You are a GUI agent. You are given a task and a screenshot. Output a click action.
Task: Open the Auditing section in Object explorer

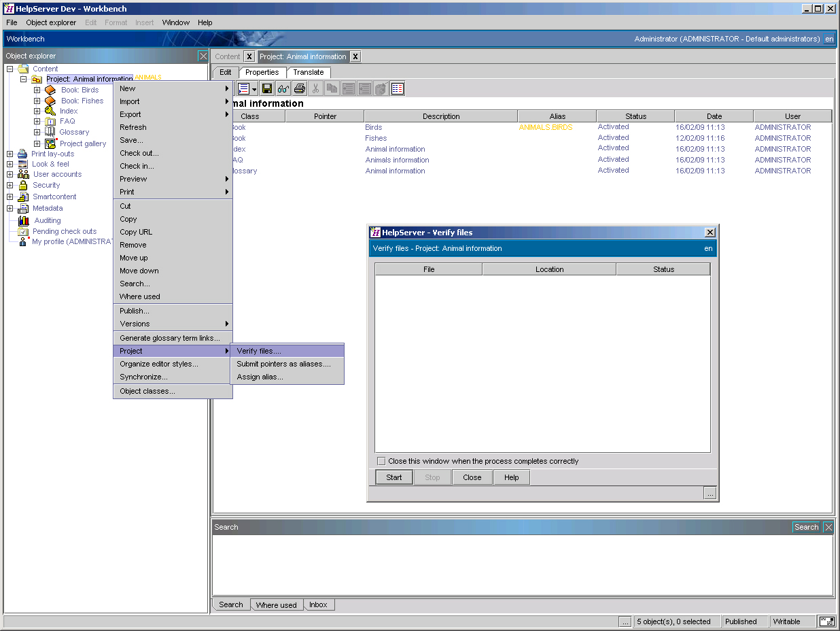47,220
